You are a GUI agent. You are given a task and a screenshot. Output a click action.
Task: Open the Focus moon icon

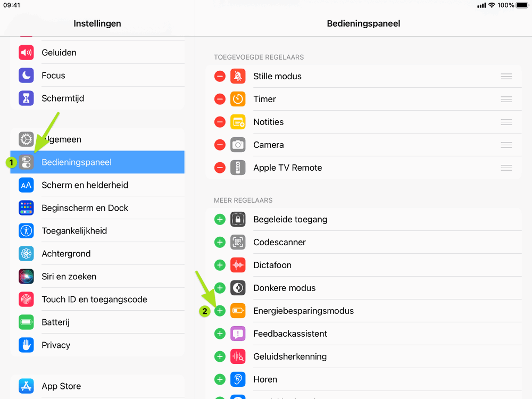(x=26, y=76)
